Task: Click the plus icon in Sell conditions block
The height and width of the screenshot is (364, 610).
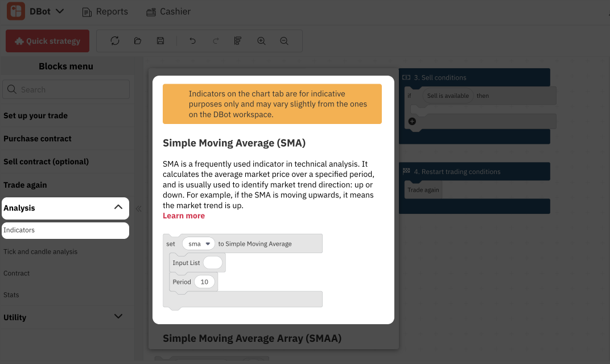Action: pos(412,121)
